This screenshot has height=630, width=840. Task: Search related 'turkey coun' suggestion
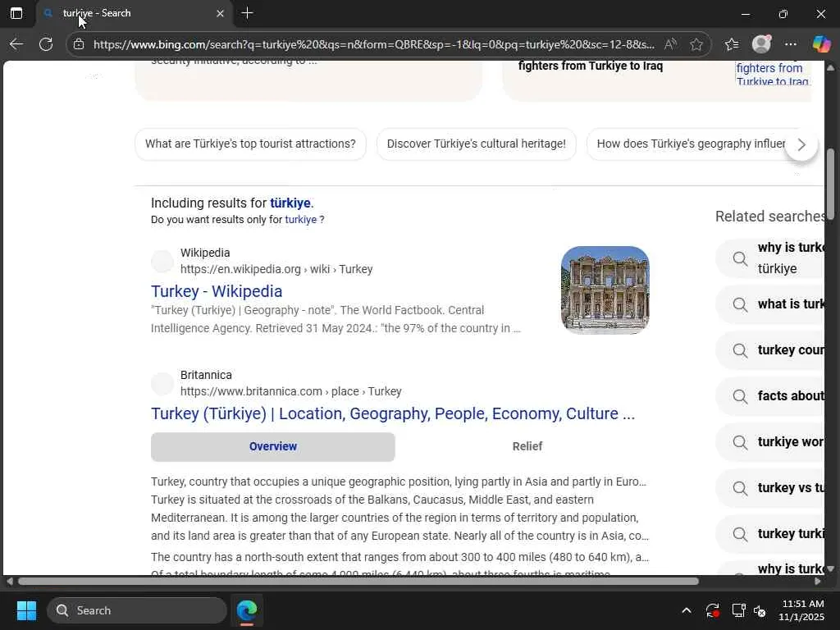[x=770, y=350]
